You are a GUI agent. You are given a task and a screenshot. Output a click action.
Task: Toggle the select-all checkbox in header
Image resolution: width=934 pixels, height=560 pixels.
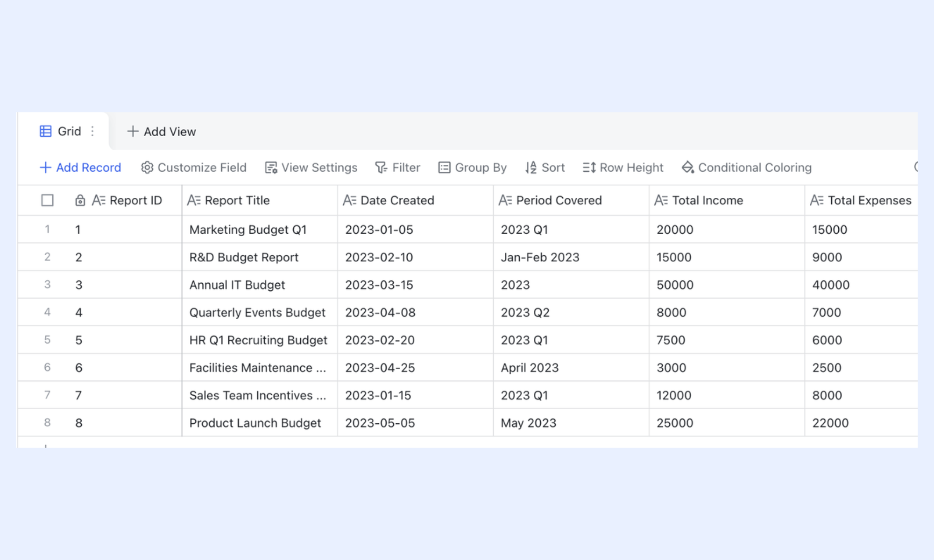pyautogui.click(x=47, y=200)
